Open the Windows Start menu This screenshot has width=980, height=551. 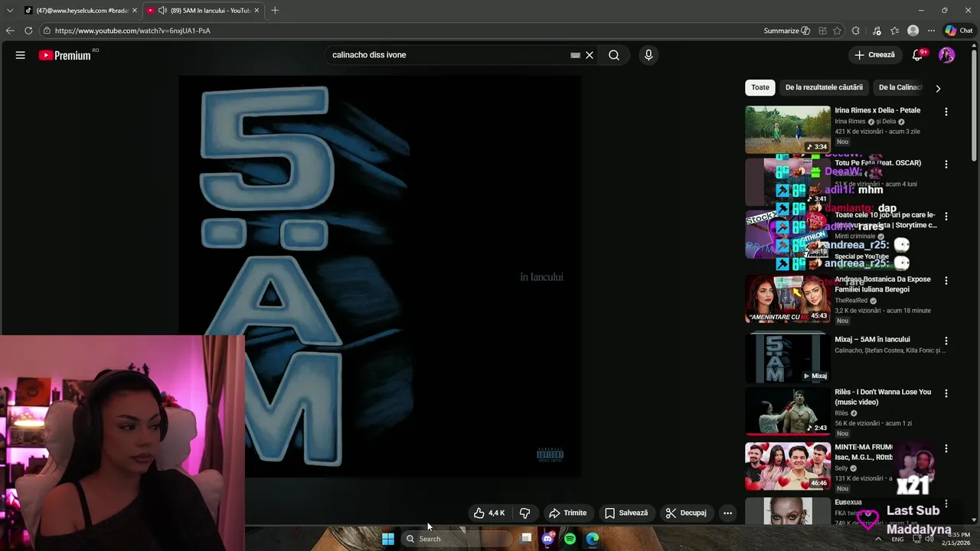click(x=388, y=539)
